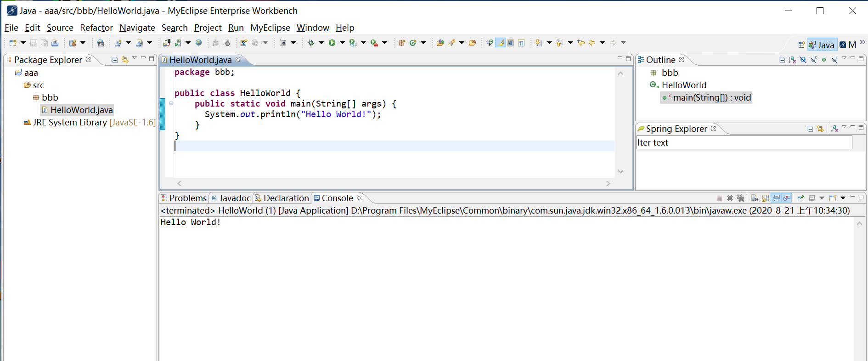The width and height of the screenshot is (868, 361).
Task: Click the Print icon in toolbar
Action: [55, 43]
